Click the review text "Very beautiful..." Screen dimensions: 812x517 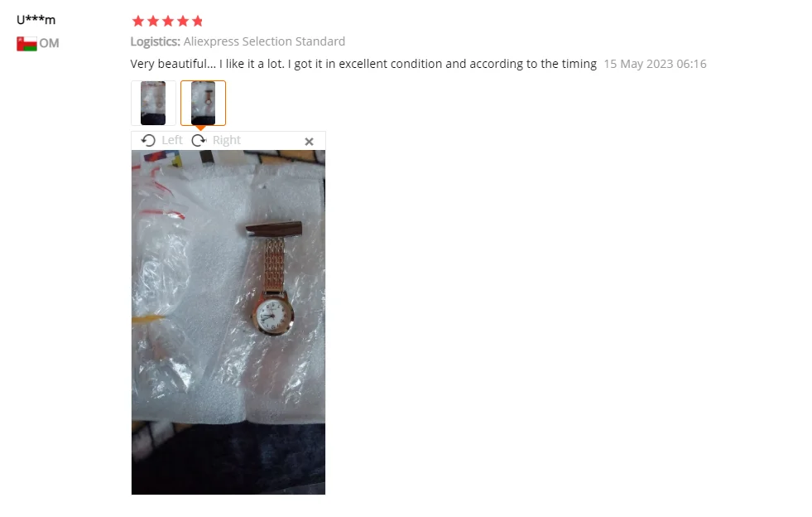pos(363,64)
